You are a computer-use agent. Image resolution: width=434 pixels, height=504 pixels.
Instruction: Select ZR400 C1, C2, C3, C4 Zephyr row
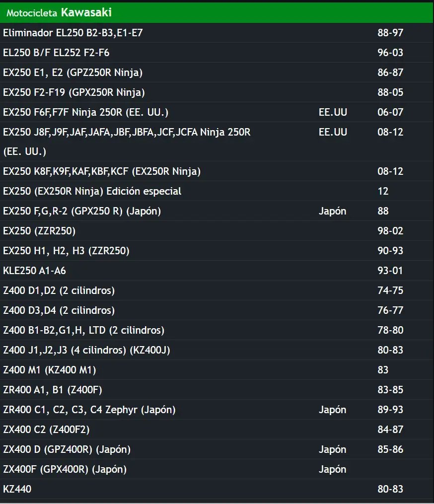click(x=217, y=410)
